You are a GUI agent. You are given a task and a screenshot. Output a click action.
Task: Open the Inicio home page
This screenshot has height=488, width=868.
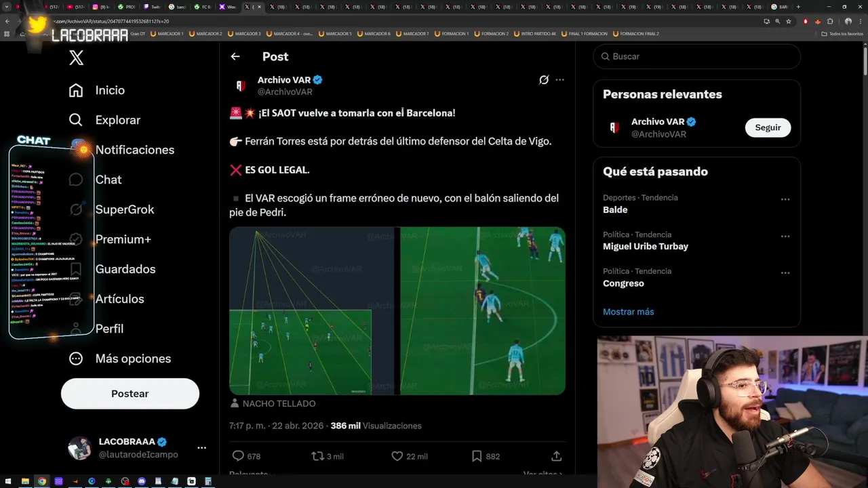[x=97, y=90]
